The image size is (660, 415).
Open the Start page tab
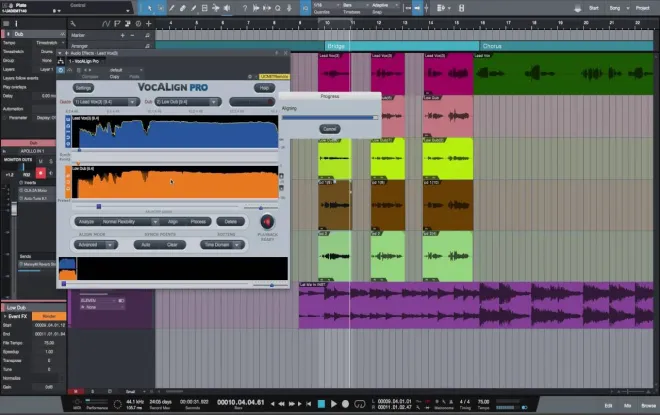(594, 8)
